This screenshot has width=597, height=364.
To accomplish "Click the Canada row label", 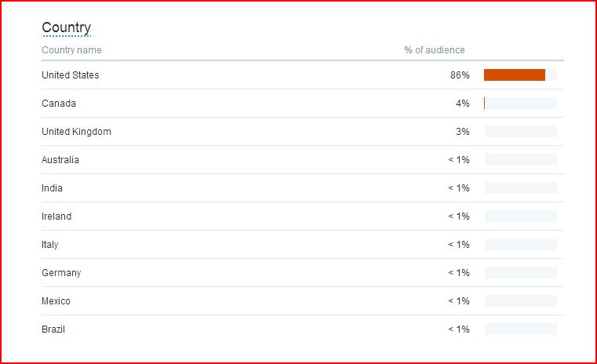I will pos(59,104).
